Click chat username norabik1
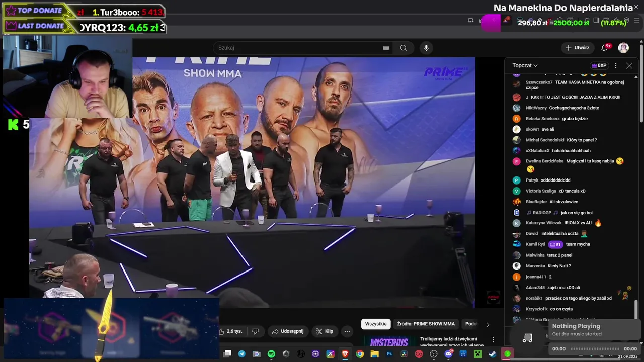 click(534, 298)
